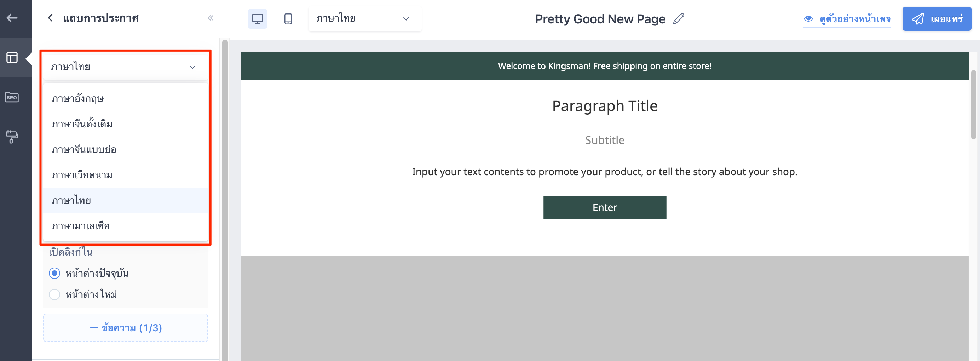
Task: Edit the page title with pencil icon
Action: click(679, 19)
